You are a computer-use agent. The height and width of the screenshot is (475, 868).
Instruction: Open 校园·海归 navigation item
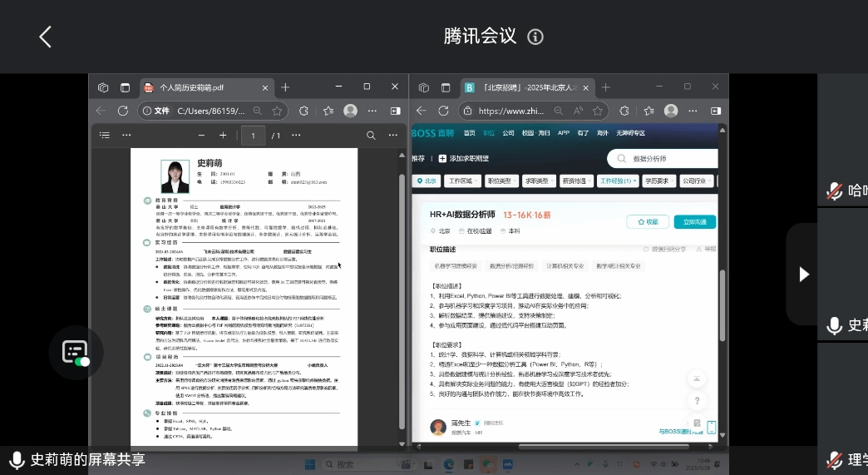pyautogui.click(x=536, y=133)
